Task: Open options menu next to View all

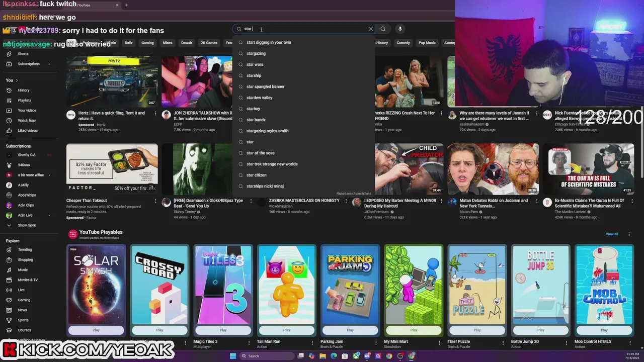Action: [629, 234]
